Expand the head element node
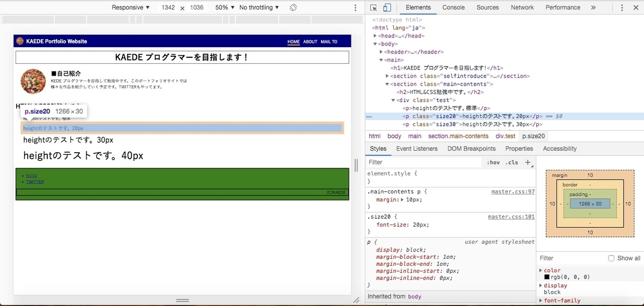 (376, 36)
